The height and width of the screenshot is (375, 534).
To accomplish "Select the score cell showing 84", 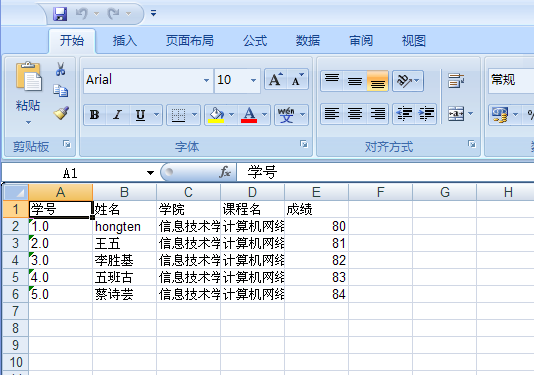I will tap(316, 294).
